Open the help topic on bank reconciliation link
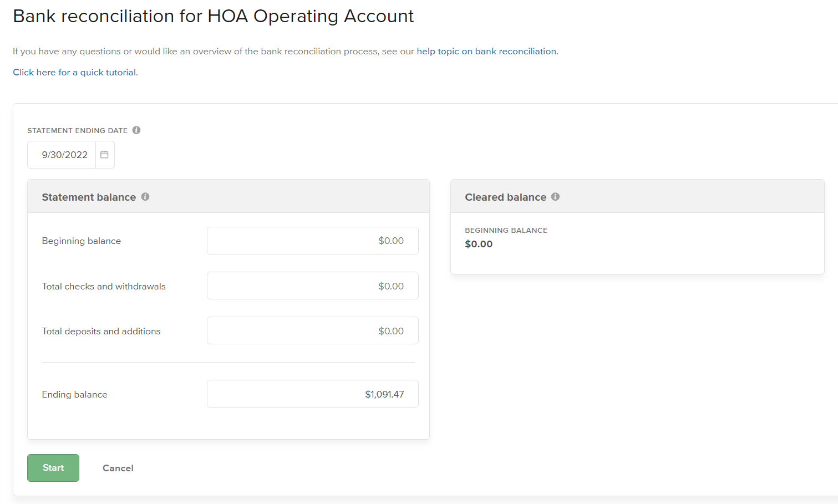 pyautogui.click(x=486, y=51)
